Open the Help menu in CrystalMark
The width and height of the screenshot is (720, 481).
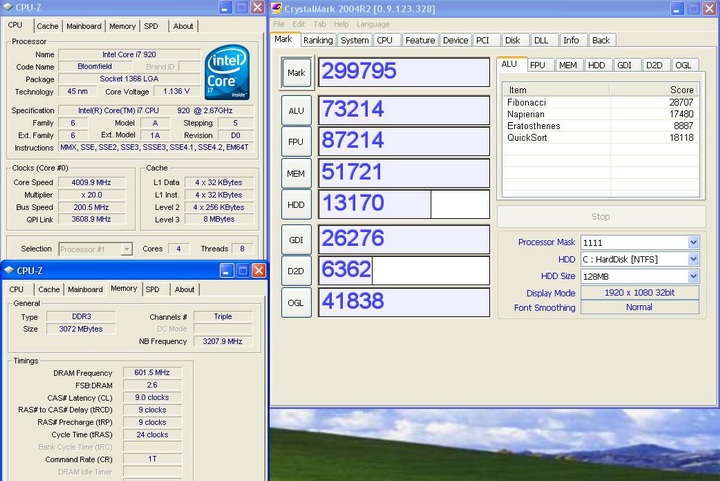[341, 24]
